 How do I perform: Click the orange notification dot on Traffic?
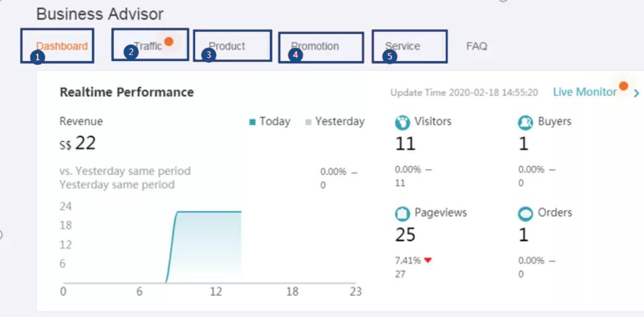pyautogui.click(x=169, y=41)
